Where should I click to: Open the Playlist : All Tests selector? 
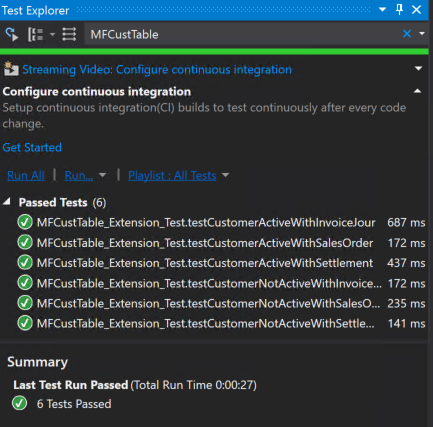[x=172, y=175]
